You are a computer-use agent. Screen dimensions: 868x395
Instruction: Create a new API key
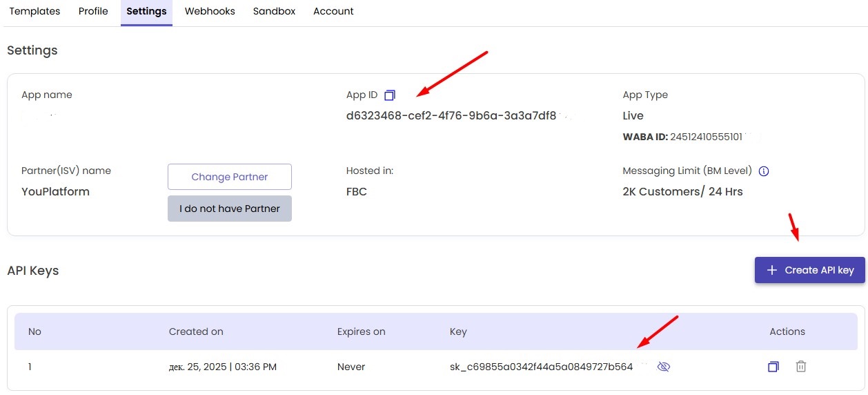(809, 270)
